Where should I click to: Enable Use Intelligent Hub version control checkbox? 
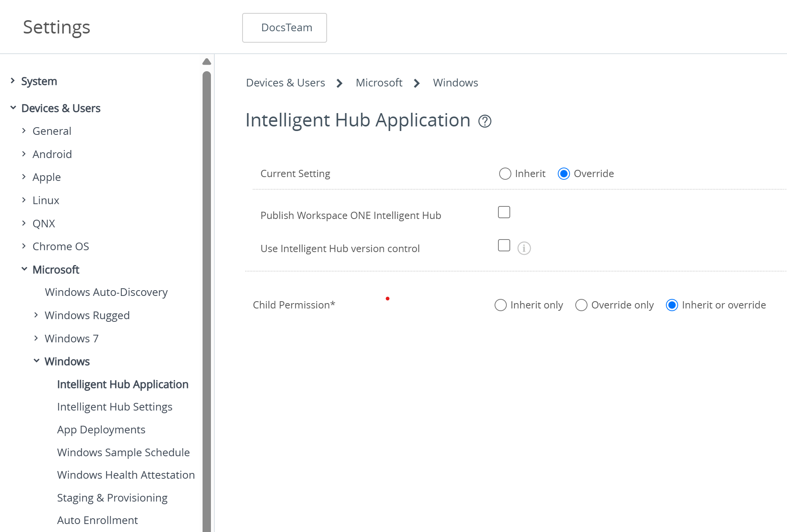click(504, 245)
